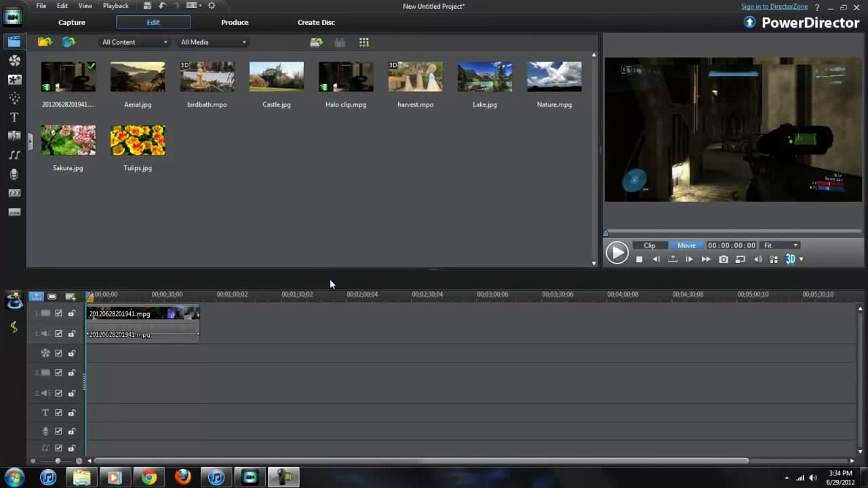Open the View menu
This screenshot has height=488, width=868.
click(x=85, y=5)
